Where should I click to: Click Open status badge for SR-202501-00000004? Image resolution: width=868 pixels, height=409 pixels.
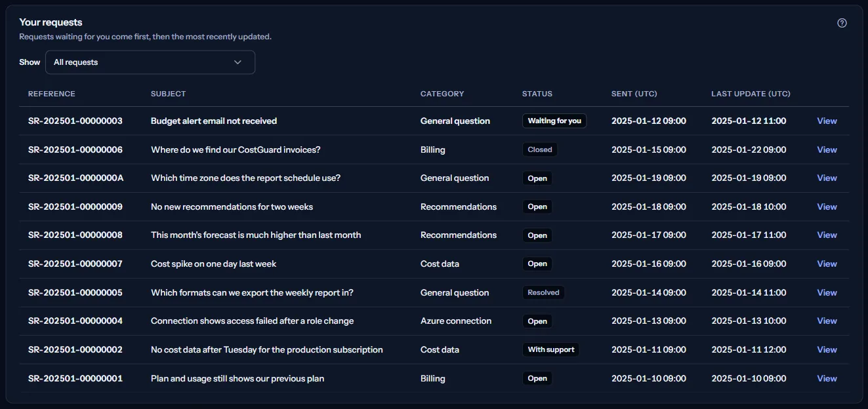click(x=537, y=321)
